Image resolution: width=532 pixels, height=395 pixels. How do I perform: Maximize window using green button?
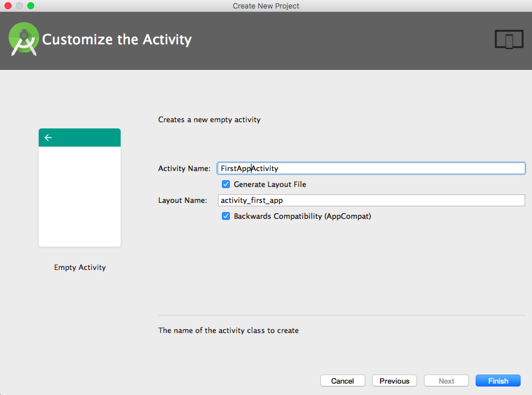31,6
